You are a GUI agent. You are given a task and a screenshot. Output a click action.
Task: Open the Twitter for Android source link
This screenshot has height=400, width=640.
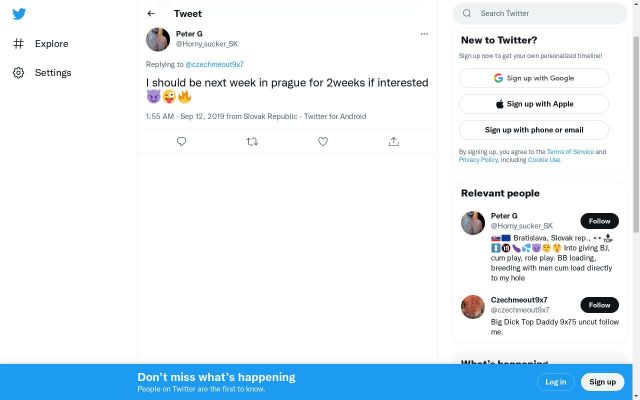click(335, 117)
